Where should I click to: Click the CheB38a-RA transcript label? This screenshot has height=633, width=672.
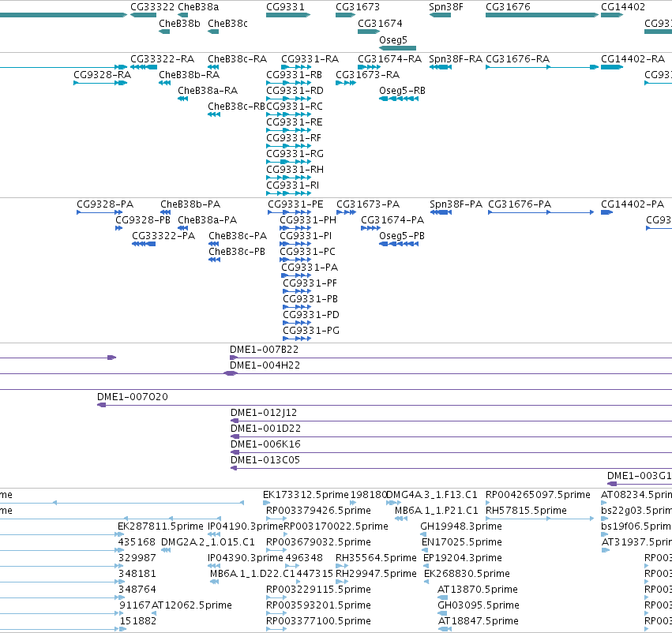point(208,91)
